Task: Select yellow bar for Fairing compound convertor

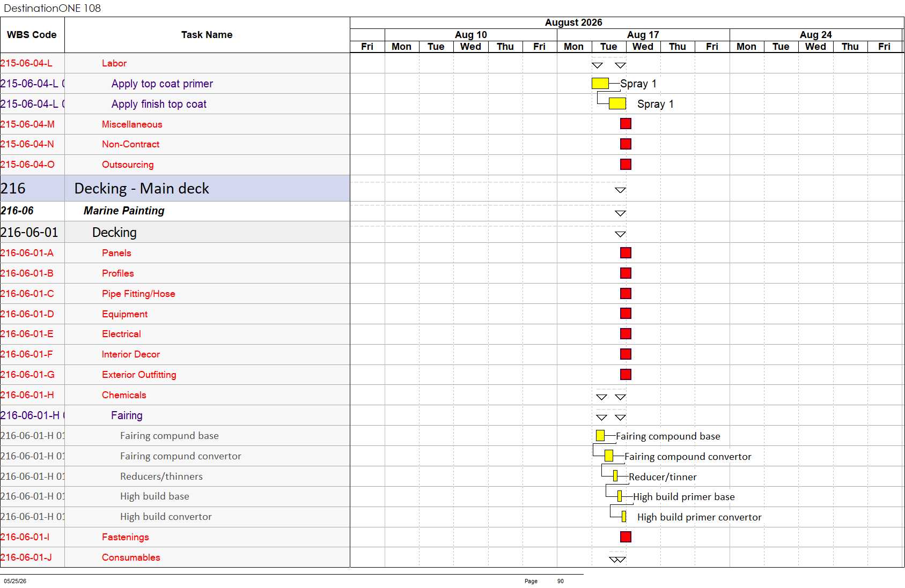Action: [x=609, y=456]
